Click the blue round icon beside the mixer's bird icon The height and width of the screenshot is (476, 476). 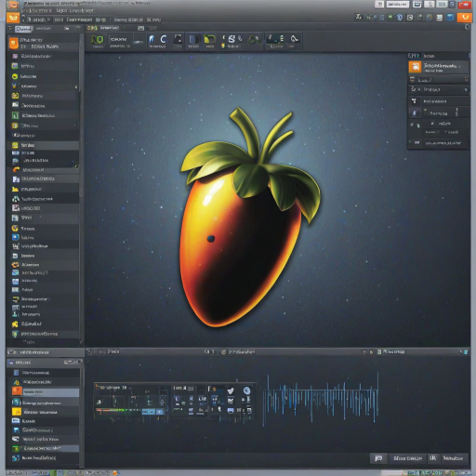[x=246, y=390]
